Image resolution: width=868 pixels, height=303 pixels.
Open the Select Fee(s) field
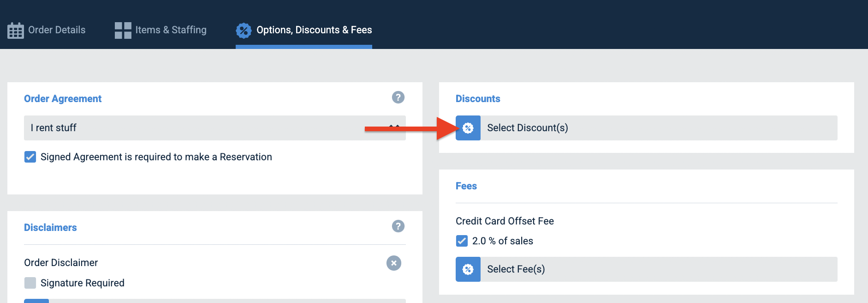click(647, 269)
